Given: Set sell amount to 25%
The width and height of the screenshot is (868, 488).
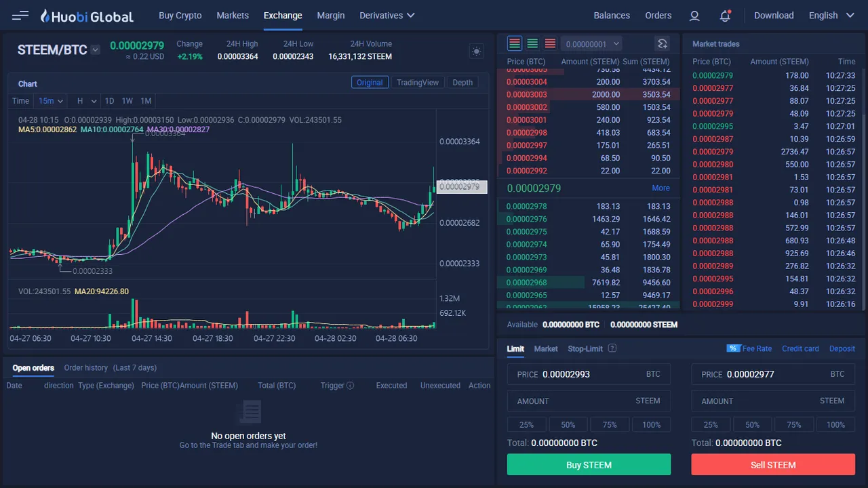Looking at the screenshot, I should tap(711, 424).
